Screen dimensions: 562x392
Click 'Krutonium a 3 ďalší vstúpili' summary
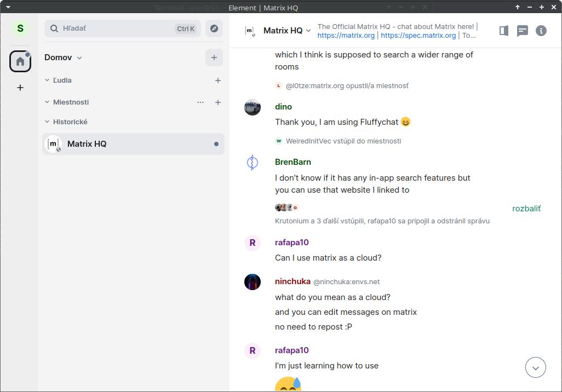pos(382,221)
